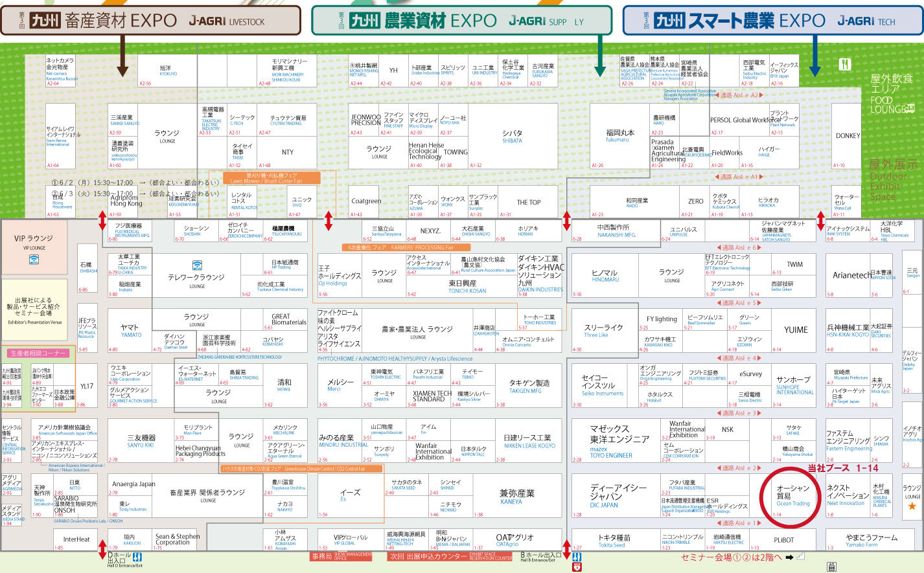The image size is (924, 573).
Task: Open the 農業資材 EXPO J-AGRI SUPPLY banner
Action: 461,21
